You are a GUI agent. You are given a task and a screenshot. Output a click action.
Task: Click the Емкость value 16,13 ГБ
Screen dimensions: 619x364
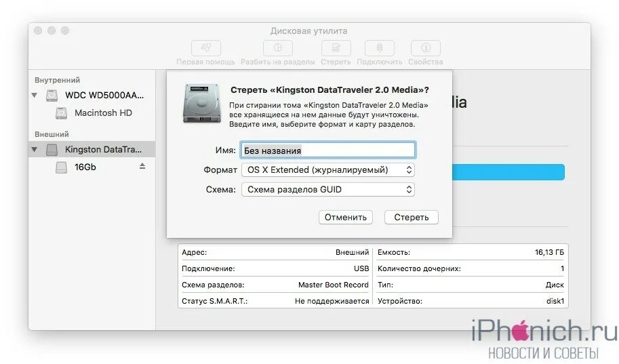tap(550, 252)
